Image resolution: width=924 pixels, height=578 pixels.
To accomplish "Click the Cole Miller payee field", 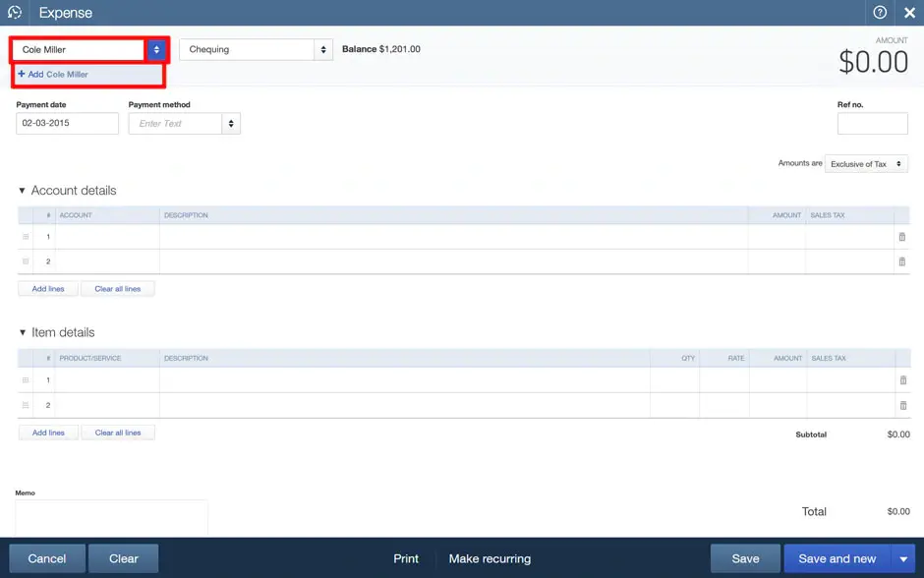I will click(x=79, y=49).
